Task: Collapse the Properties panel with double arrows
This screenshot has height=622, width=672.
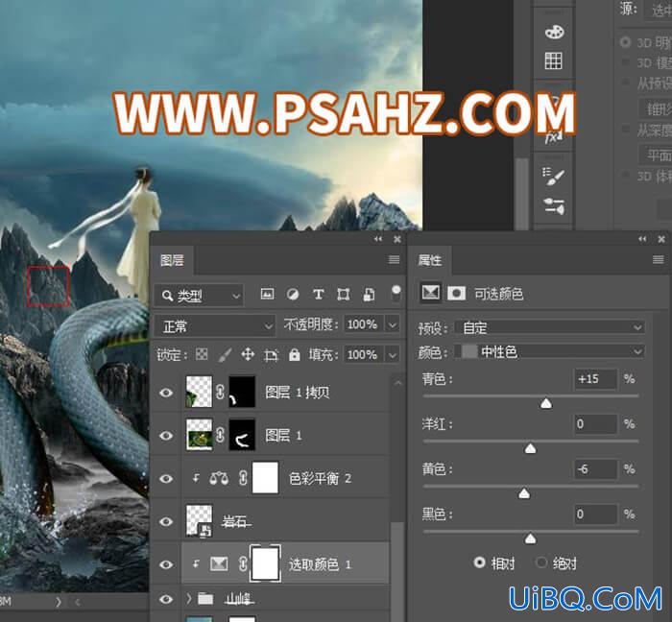Action: pos(642,239)
